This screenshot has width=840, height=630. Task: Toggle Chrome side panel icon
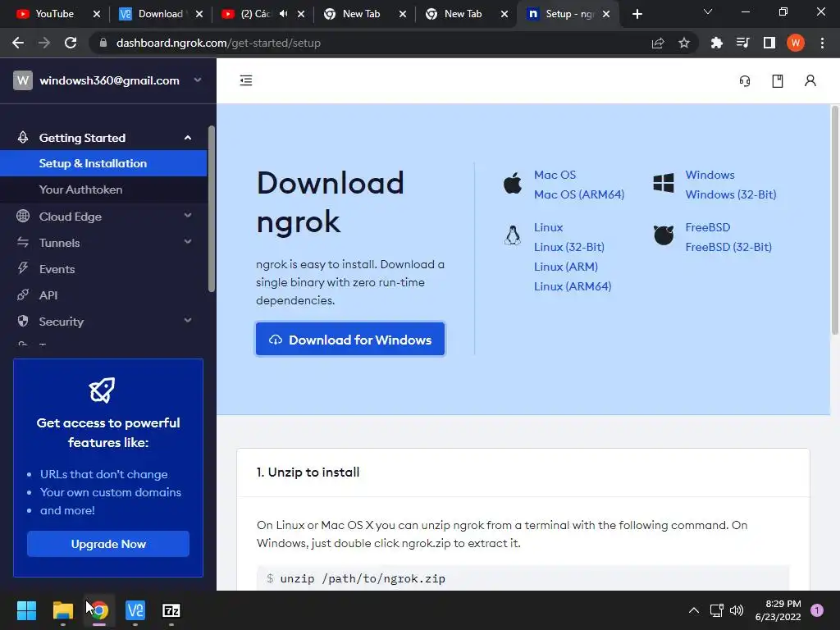769,43
